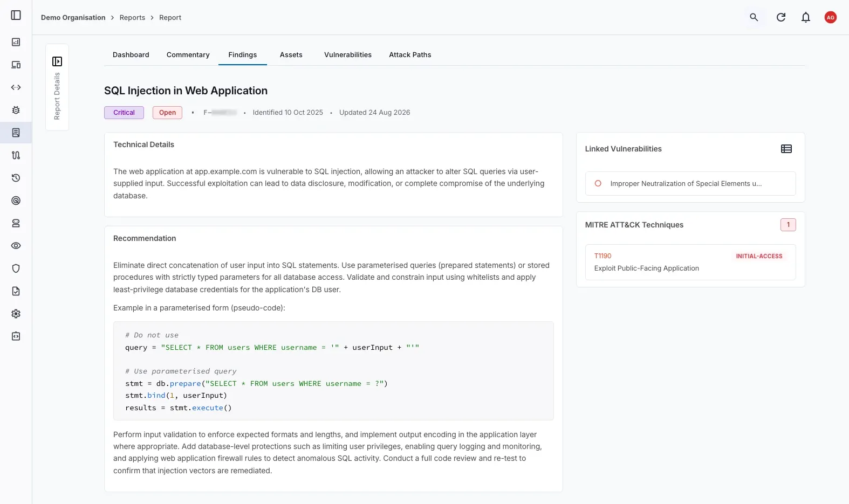Viewport: 849px width, 504px height.
Task: Open the Vulnerabilities tab
Action: [x=348, y=55]
